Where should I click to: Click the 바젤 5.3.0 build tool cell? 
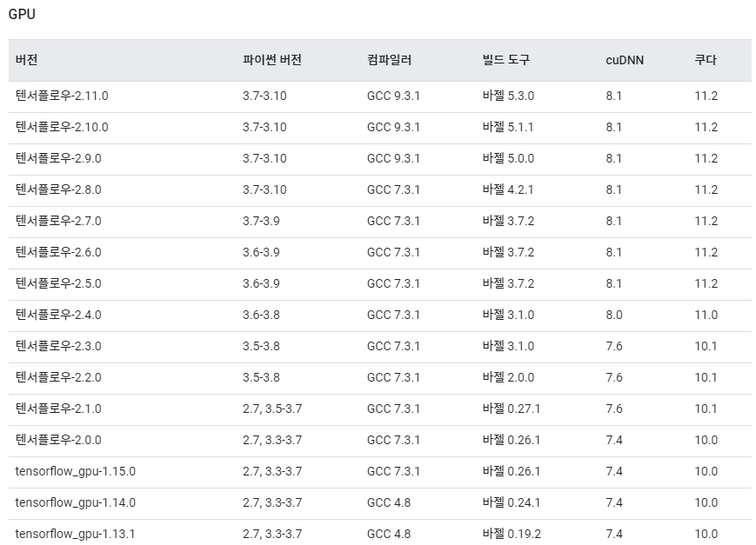[508, 96]
